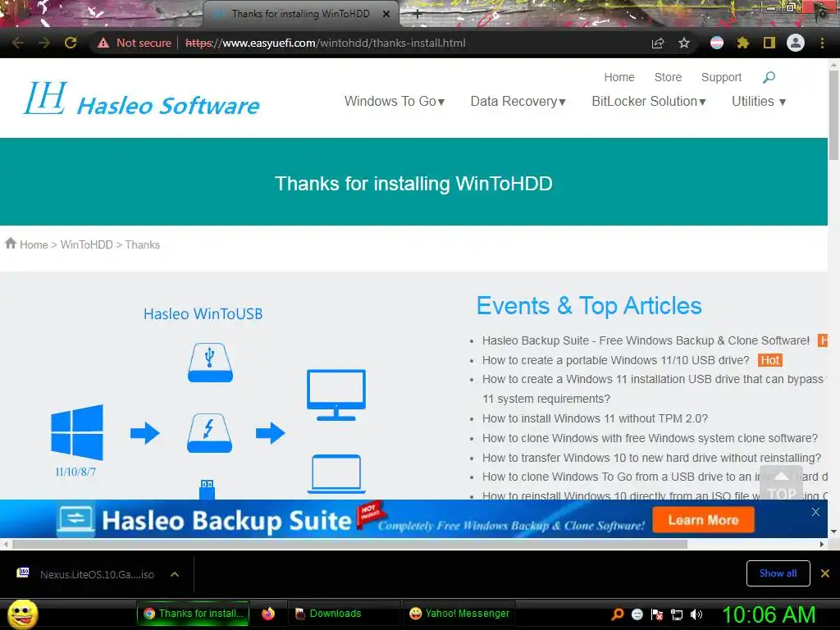Open the striped-circle extension icon in toolbar
840x630 pixels.
[717, 43]
